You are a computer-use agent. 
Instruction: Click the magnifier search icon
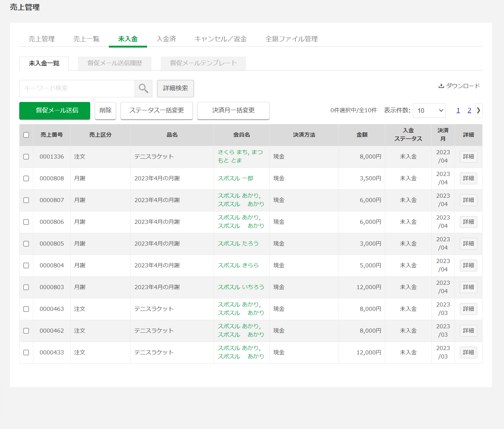point(143,89)
